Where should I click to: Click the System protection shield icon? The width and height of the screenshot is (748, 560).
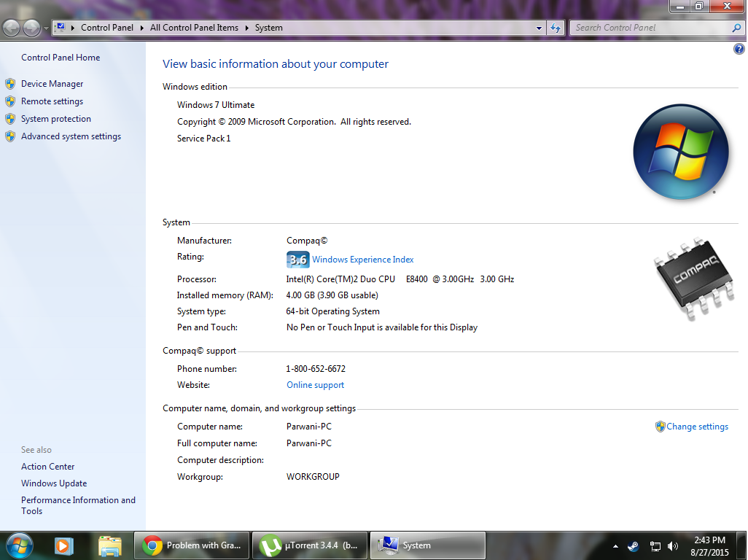click(x=10, y=119)
